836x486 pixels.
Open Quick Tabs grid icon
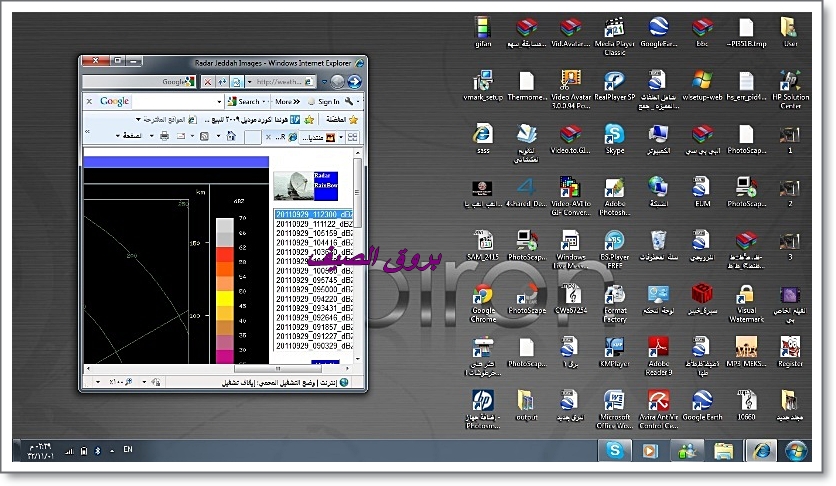coord(352,137)
